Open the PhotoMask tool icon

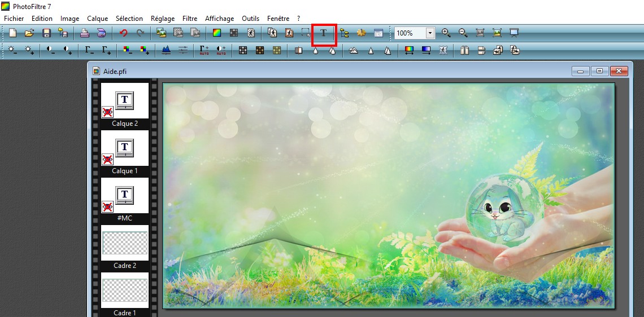(443, 50)
